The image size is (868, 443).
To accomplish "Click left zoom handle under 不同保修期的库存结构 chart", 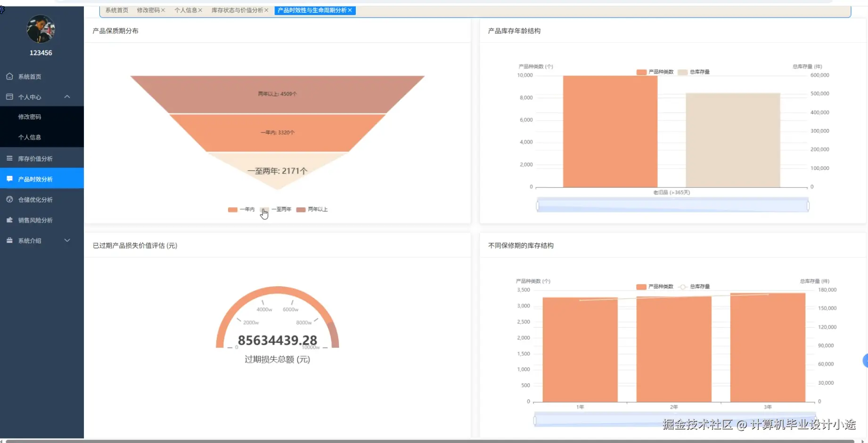I will pyautogui.click(x=534, y=420).
